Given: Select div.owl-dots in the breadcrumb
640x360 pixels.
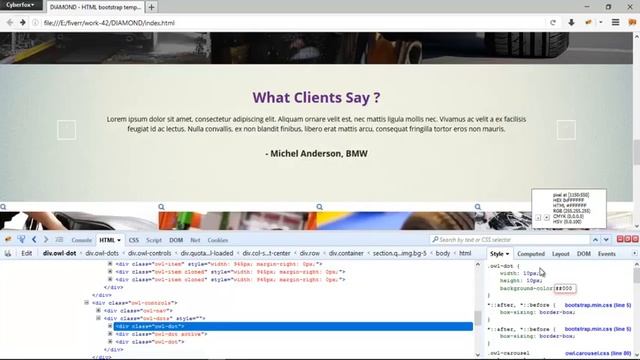Looking at the screenshot, I should pos(102,253).
